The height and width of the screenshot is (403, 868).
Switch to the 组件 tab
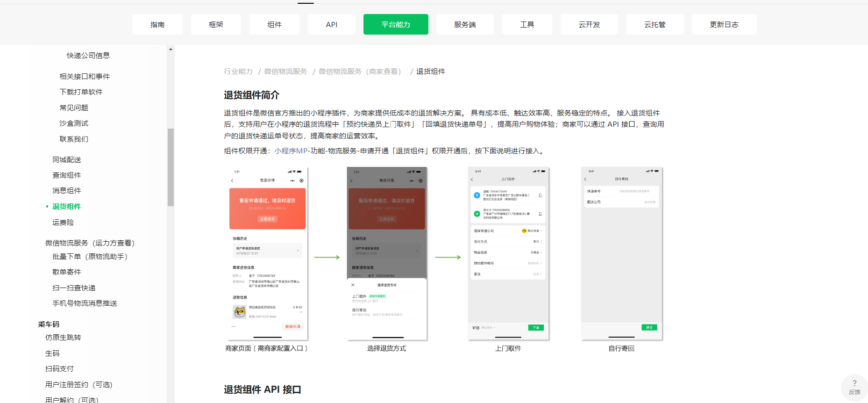click(274, 24)
